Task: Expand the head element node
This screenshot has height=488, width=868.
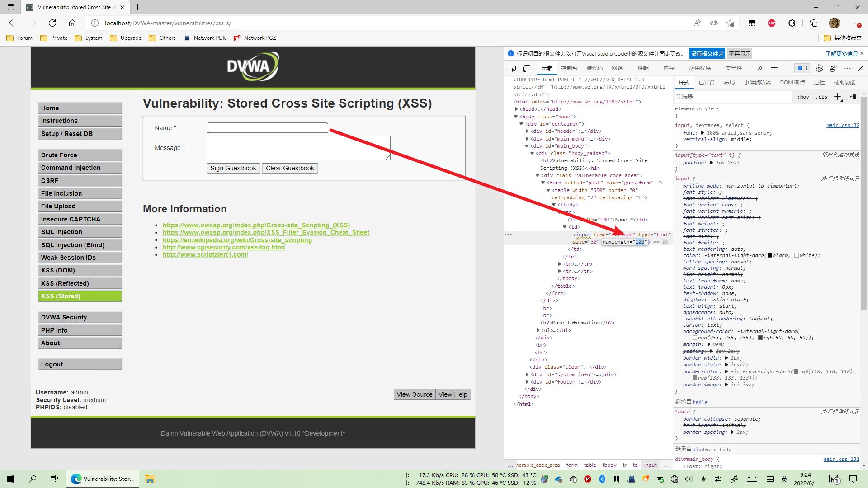Action: click(516, 109)
